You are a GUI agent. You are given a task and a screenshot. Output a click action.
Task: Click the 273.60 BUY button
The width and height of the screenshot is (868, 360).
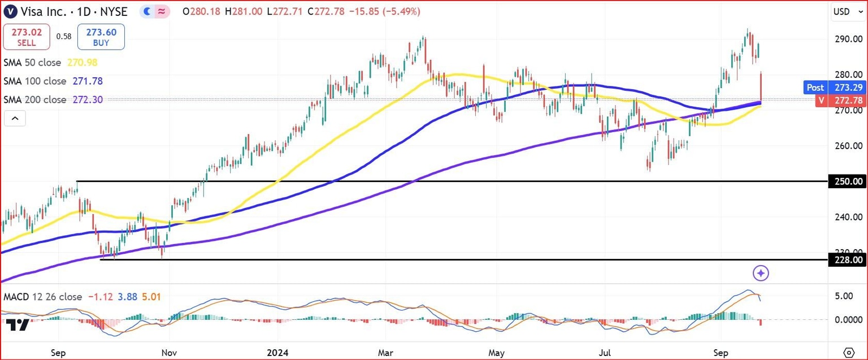(101, 37)
